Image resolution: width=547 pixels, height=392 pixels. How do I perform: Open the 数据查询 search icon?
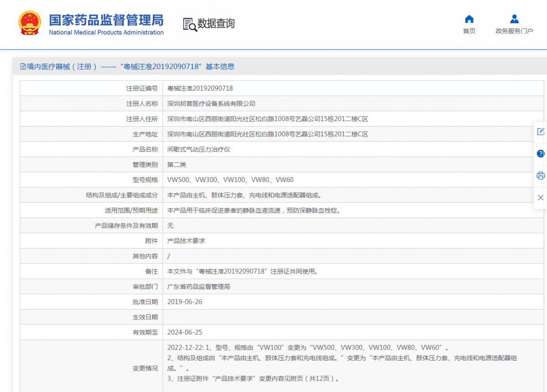[190, 24]
